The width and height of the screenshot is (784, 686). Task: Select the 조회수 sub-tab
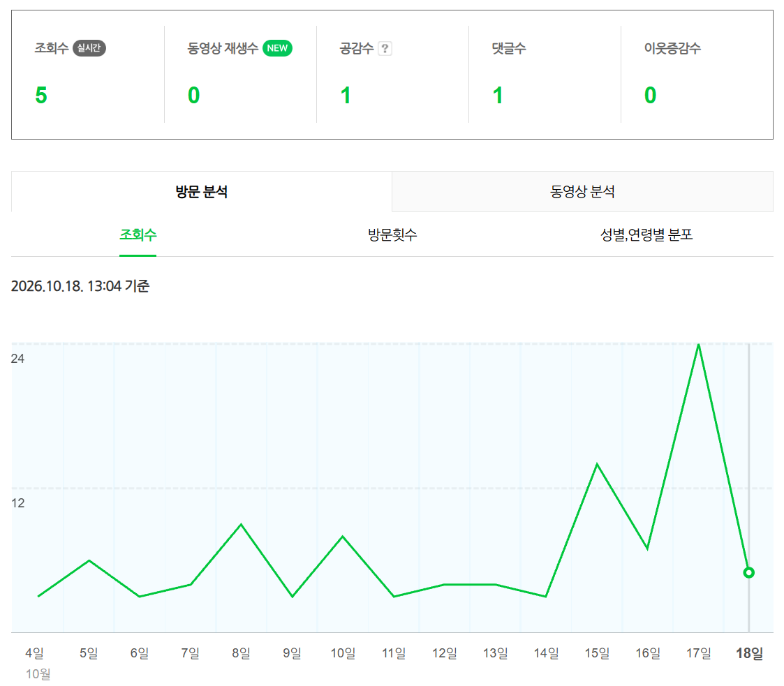point(138,234)
